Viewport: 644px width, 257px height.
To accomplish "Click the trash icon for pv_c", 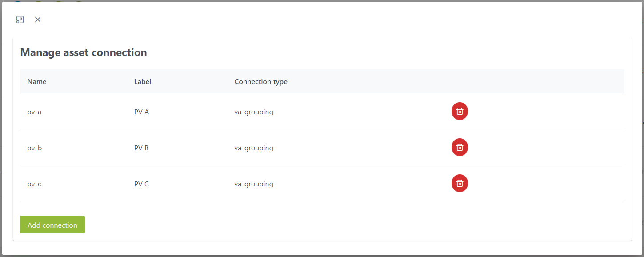I will pos(460,183).
